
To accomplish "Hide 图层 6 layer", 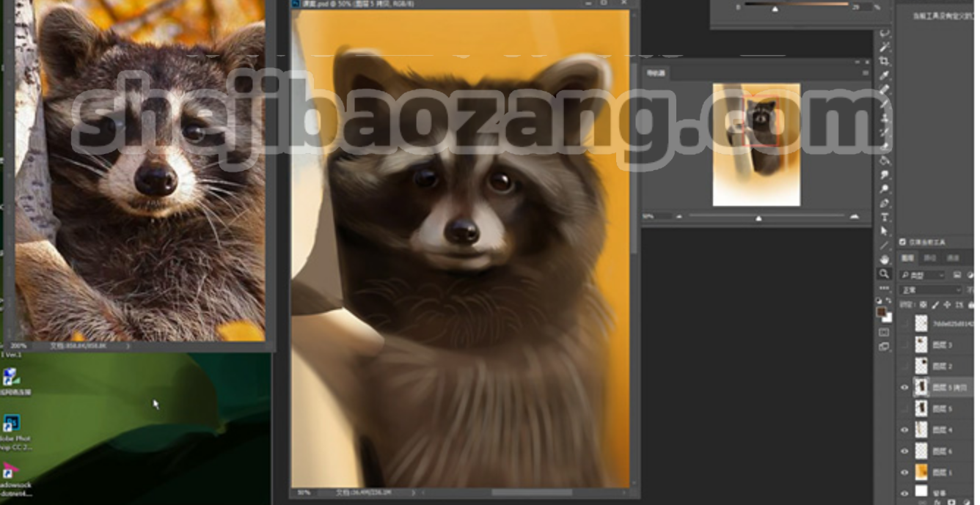I will [x=904, y=451].
